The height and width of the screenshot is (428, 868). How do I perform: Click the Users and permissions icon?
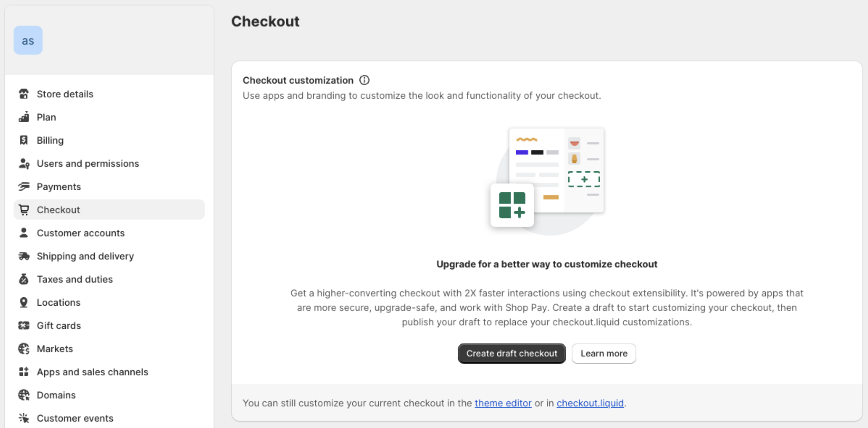[x=24, y=163]
